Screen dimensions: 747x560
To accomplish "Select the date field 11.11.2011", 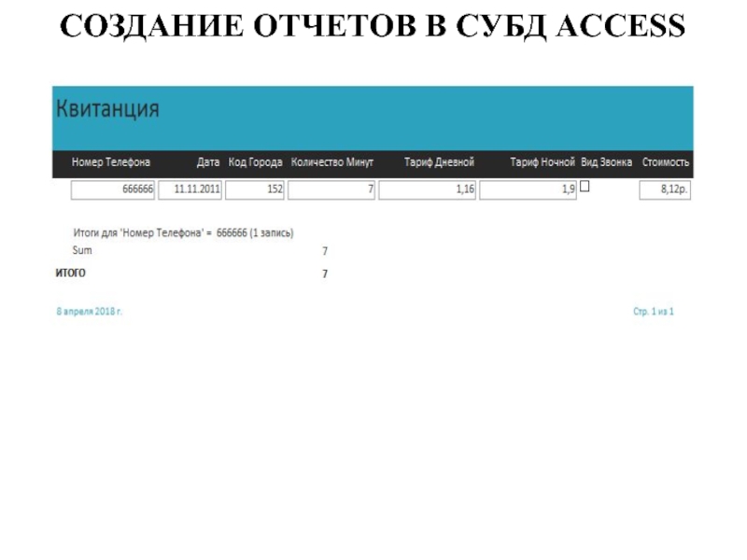I will pos(190,189).
